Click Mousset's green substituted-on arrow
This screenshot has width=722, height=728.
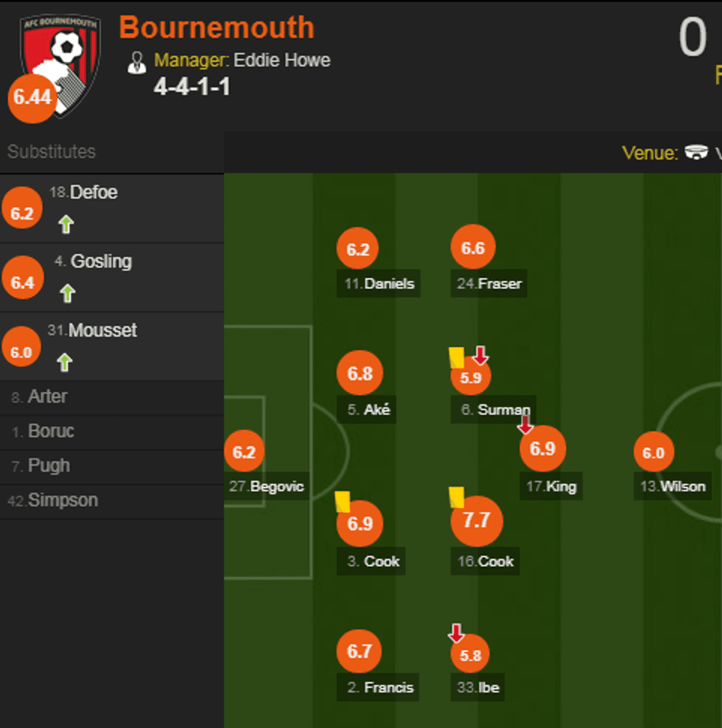(66, 363)
